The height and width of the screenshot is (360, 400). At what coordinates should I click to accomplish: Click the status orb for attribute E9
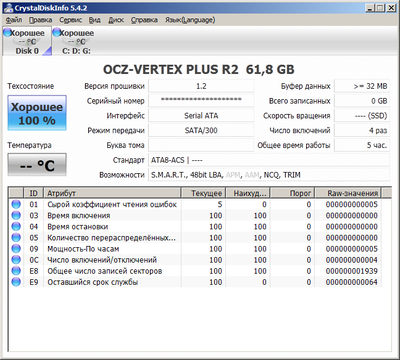(x=16, y=282)
